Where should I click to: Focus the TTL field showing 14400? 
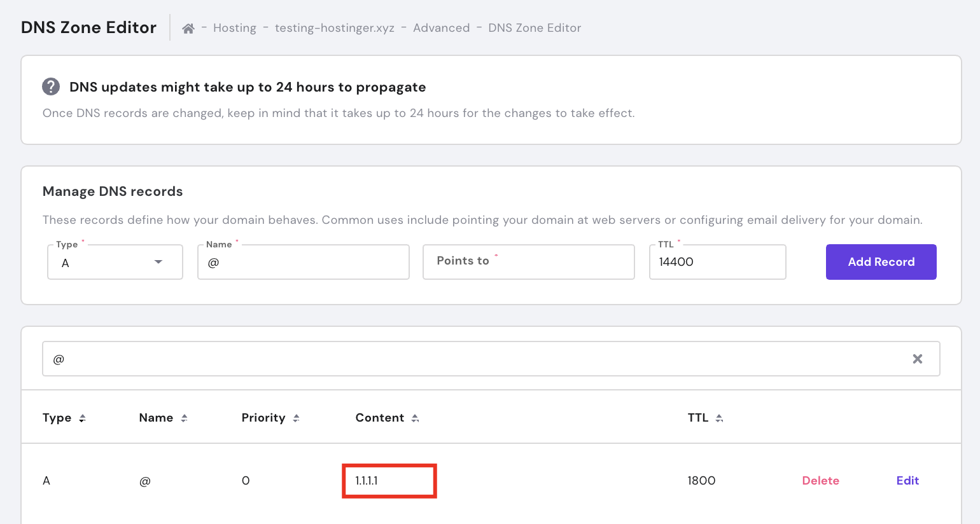click(x=717, y=262)
